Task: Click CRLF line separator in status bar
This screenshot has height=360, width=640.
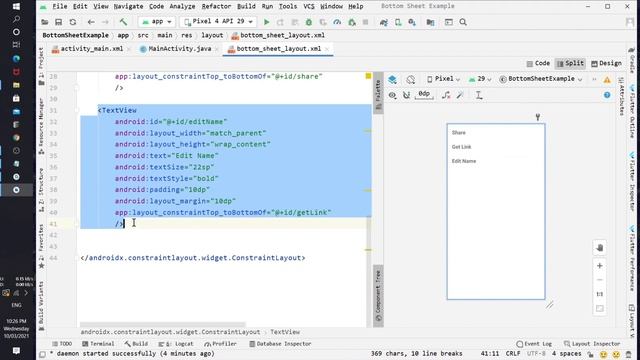Action: (x=513, y=353)
